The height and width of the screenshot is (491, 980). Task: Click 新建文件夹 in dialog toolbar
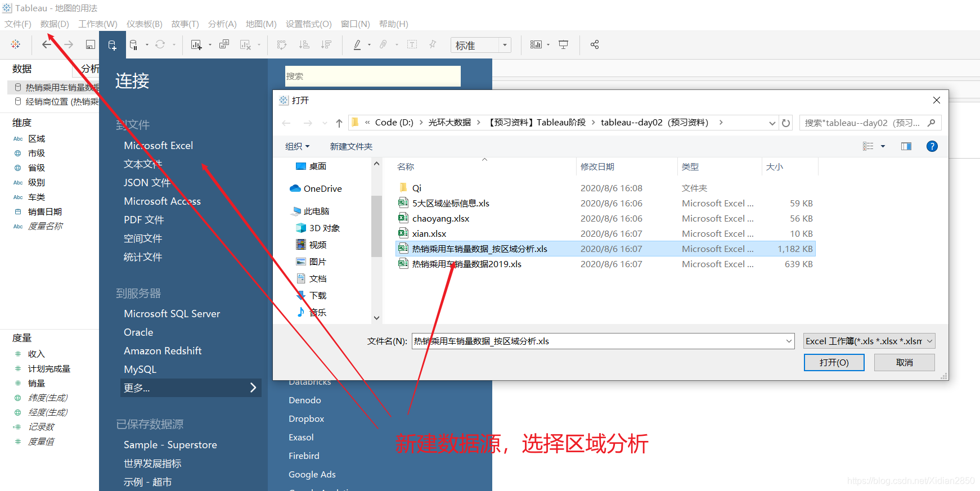pyautogui.click(x=351, y=146)
